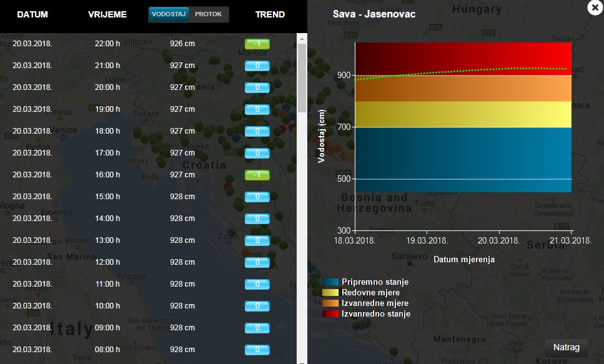Click the Natrag back button

point(566,348)
